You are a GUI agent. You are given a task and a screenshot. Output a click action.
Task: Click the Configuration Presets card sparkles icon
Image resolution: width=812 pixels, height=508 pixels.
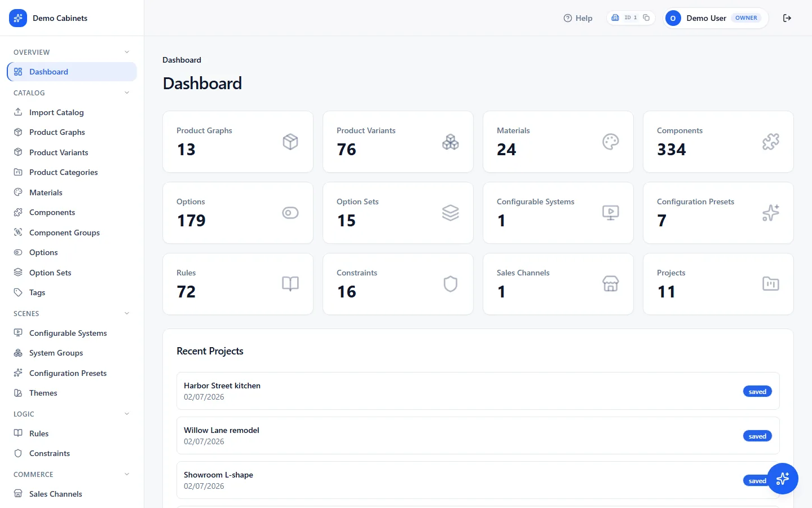pos(771,213)
